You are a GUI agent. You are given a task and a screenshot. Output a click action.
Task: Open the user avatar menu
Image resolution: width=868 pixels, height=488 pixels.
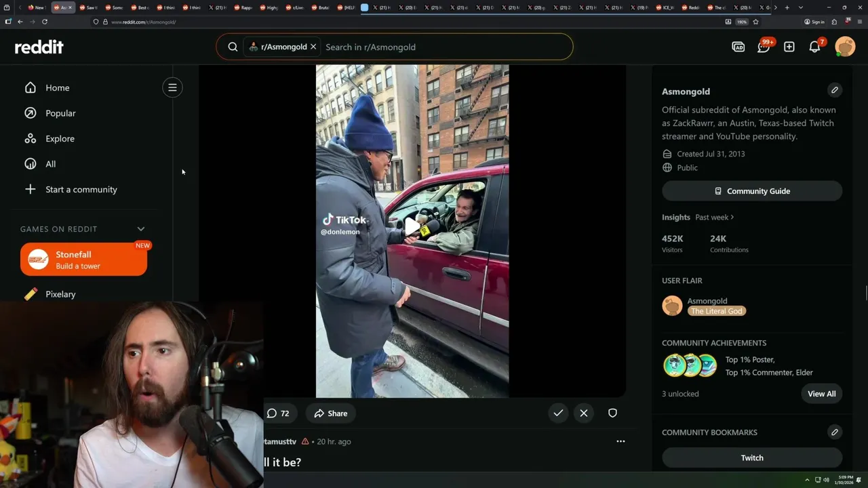coord(845,47)
